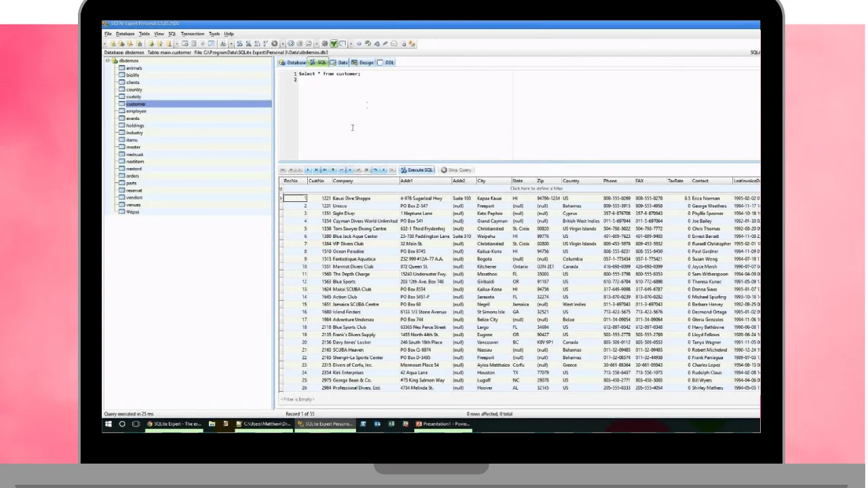868x488 pixels.
Task: Click the gear icon in main toolbar
Action: pyautogui.click(x=325, y=43)
